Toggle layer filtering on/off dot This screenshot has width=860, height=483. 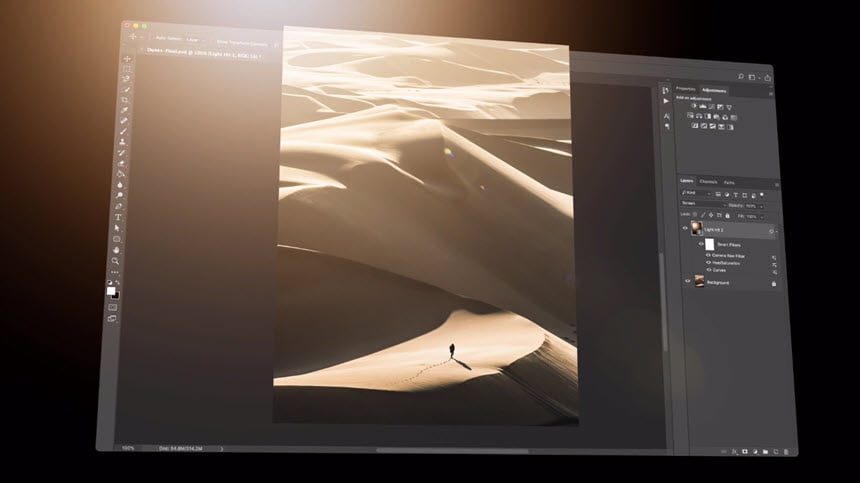click(x=762, y=195)
